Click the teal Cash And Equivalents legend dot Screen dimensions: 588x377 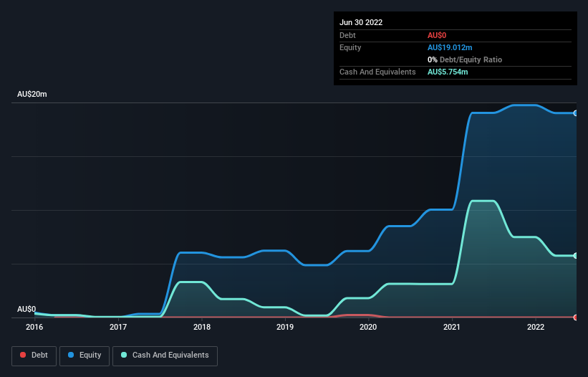coord(124,355)
